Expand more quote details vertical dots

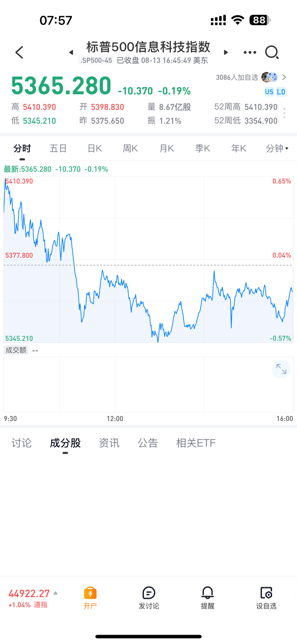[x=284, y=113]
